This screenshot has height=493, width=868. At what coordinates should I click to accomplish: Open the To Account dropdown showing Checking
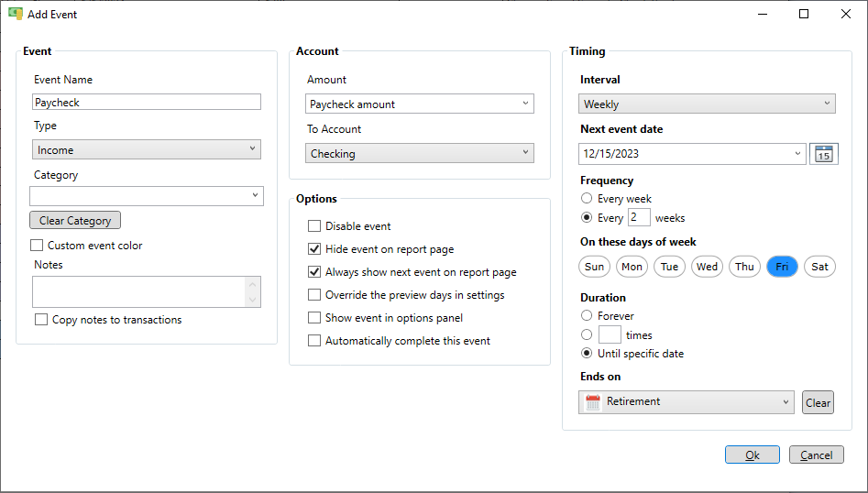pos(420,154)
